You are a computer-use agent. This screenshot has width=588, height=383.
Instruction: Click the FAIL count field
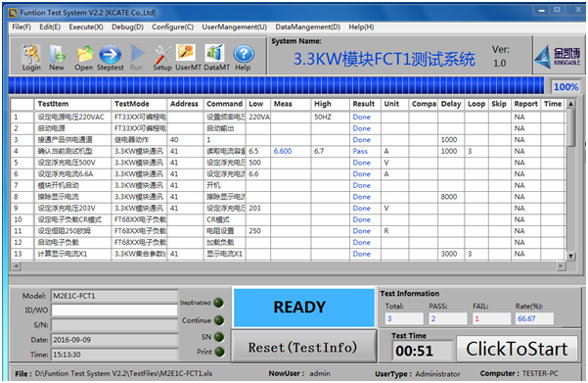pos(492,318)
